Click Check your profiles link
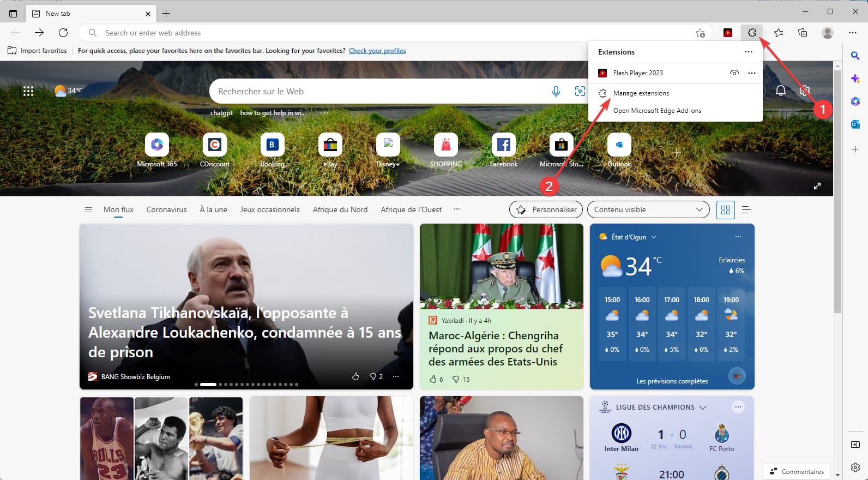Viewport: 868px width, 480px height. coord(377,51)
